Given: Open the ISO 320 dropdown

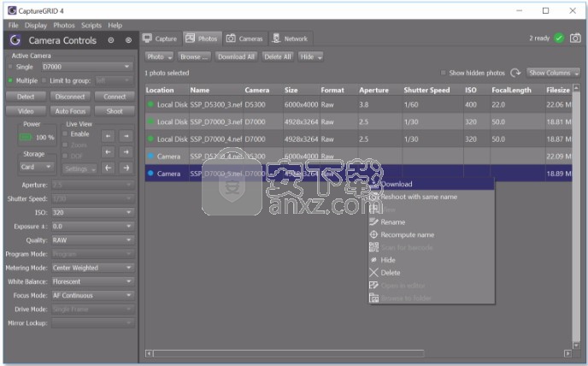Looking at the screenshot, I should tap(92, 212).
